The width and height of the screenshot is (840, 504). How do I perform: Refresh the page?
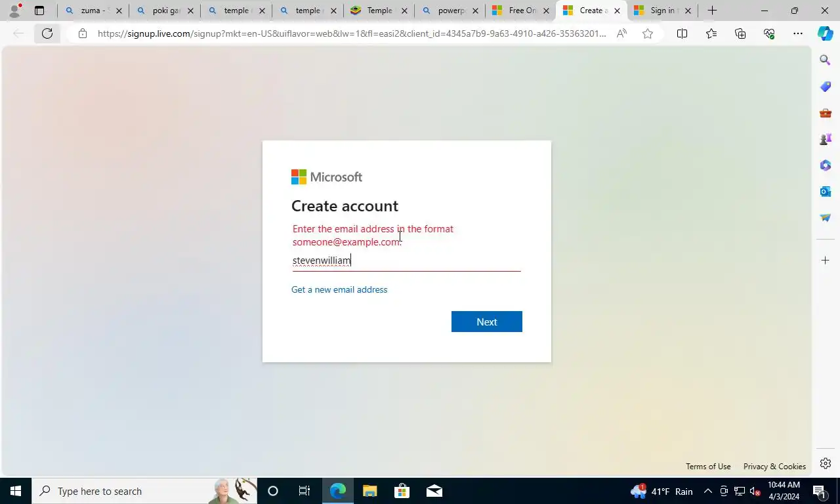click(x=47, y=33)
